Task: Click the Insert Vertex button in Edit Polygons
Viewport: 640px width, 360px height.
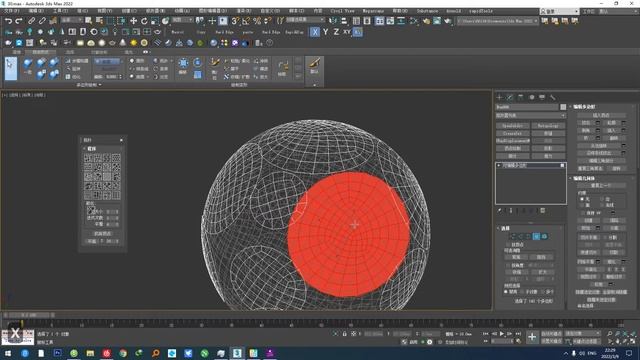Action: click(x=600, y=116)
